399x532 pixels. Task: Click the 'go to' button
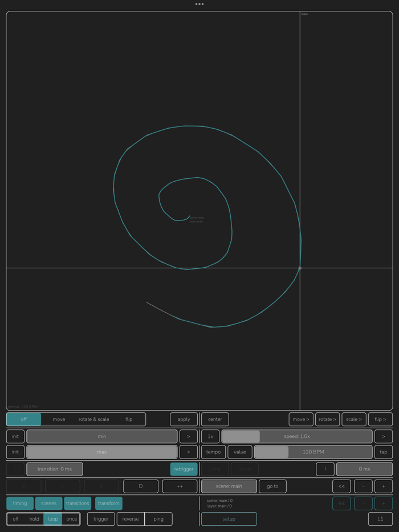[x=272, y=486]
